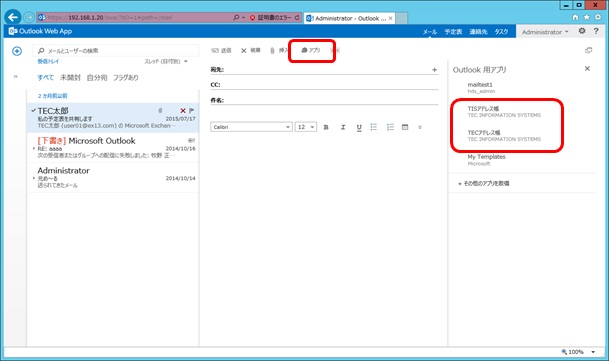Viewport: 609px width, 361px height.
Task: Open the Apps button in compose toolbar
Action: [x=311, y=50]
